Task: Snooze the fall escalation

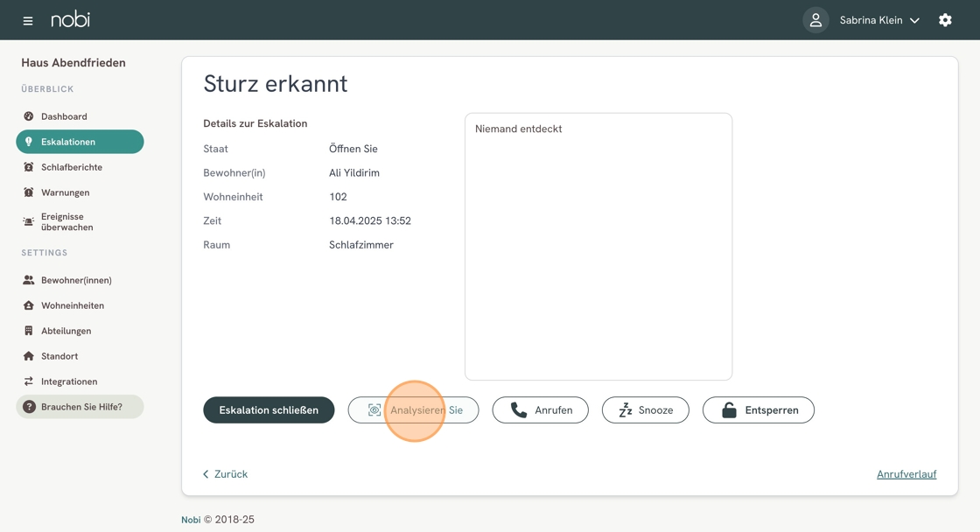Action: coord(645,410)
